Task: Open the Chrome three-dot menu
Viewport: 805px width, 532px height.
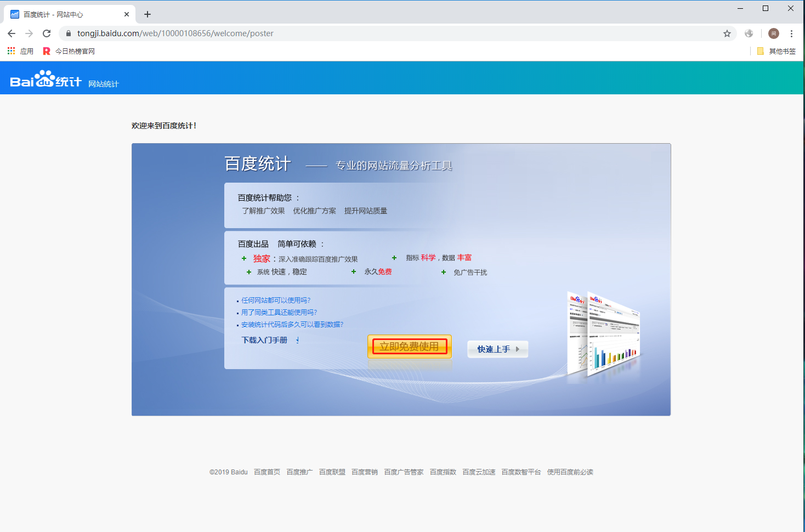Action: click(791, 33)
